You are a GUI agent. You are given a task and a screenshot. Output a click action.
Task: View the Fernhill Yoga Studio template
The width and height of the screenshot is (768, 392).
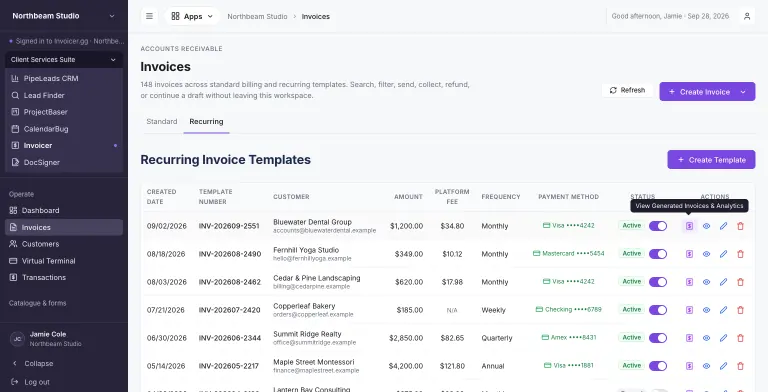pos(706,254)
